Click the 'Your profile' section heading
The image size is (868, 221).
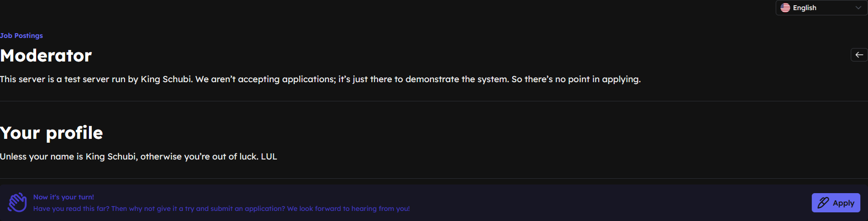pyautogui.click(x=51, y=133)
